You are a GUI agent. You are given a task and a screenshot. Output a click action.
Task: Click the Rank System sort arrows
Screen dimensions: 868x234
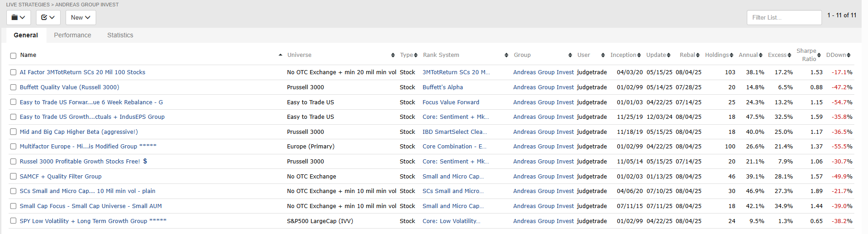[x=506, y=55]
